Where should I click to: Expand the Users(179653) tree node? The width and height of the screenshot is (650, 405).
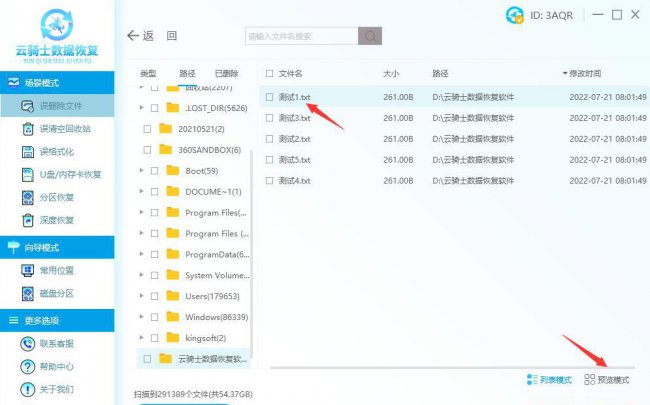coord(141,296)
